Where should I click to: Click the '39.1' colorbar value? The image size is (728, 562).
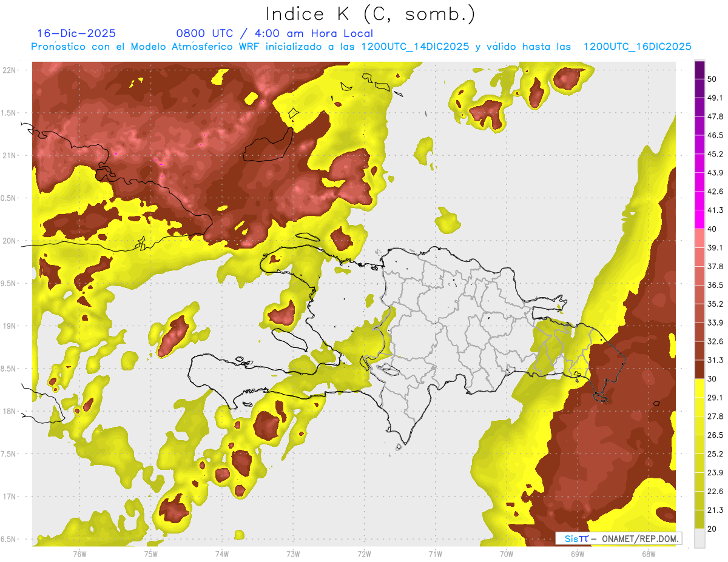pos(715,248)
